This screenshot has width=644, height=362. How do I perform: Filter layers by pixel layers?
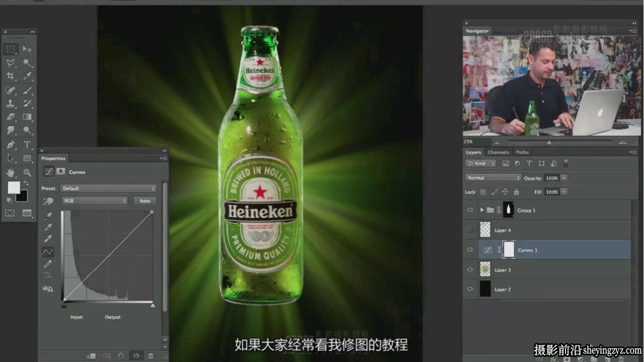506,163
